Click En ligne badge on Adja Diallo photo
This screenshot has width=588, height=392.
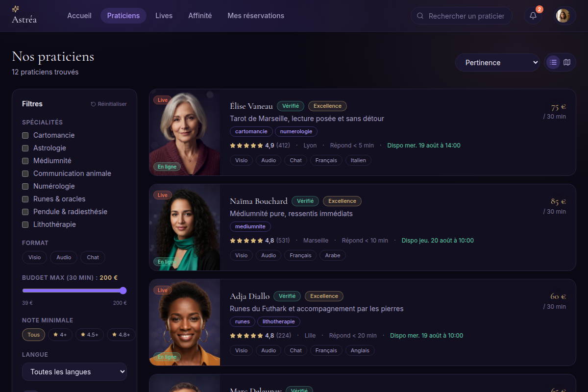click(x=167, y=357)
